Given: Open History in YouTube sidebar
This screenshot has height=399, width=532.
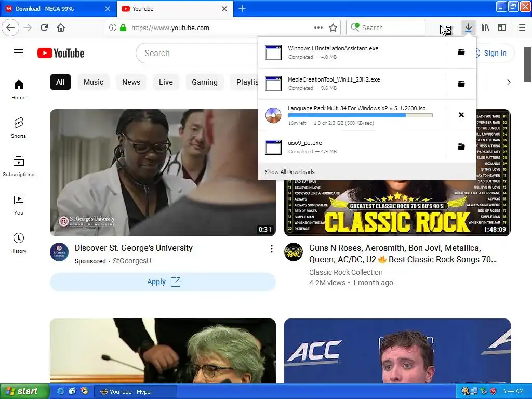Looking at the screenshot, I should (x=18, y=243).
